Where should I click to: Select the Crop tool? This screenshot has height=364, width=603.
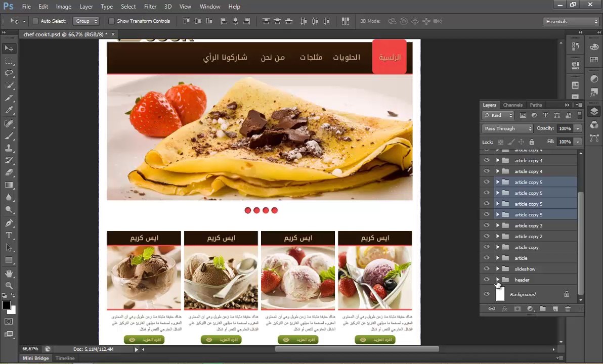coord(9,98)
